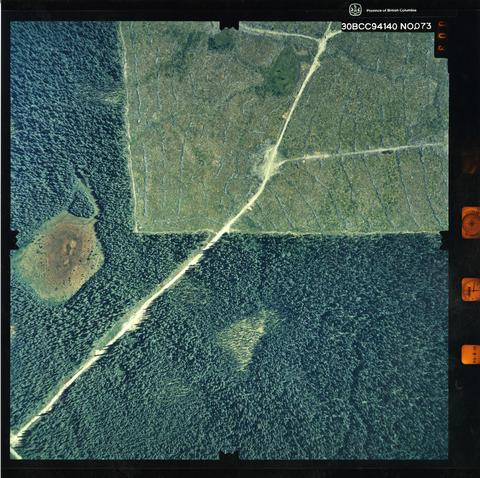
Task: Click the inside corner of the cutblock boundary
Action: pos(137,231)
